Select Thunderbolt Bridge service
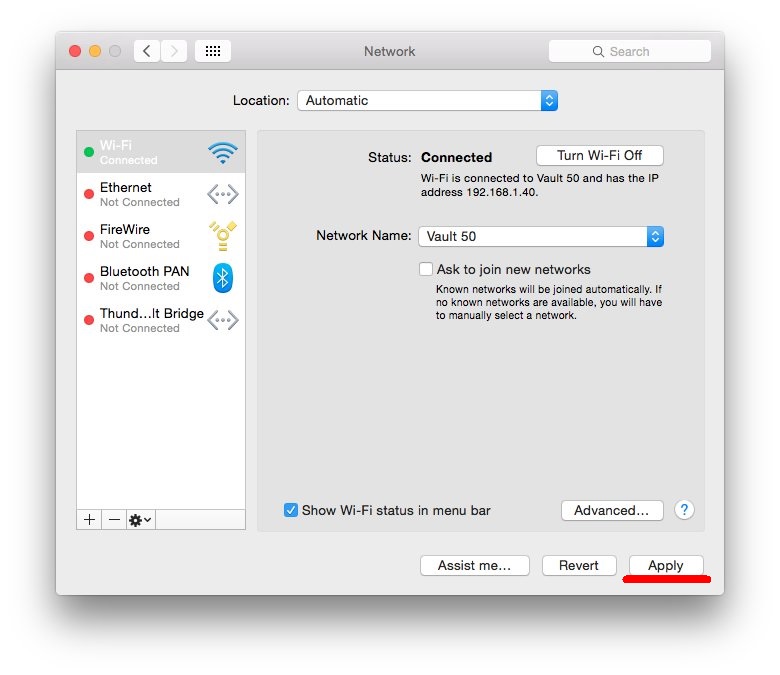The width and height of the screenshot is (780, 675). [x=161, y=320]
